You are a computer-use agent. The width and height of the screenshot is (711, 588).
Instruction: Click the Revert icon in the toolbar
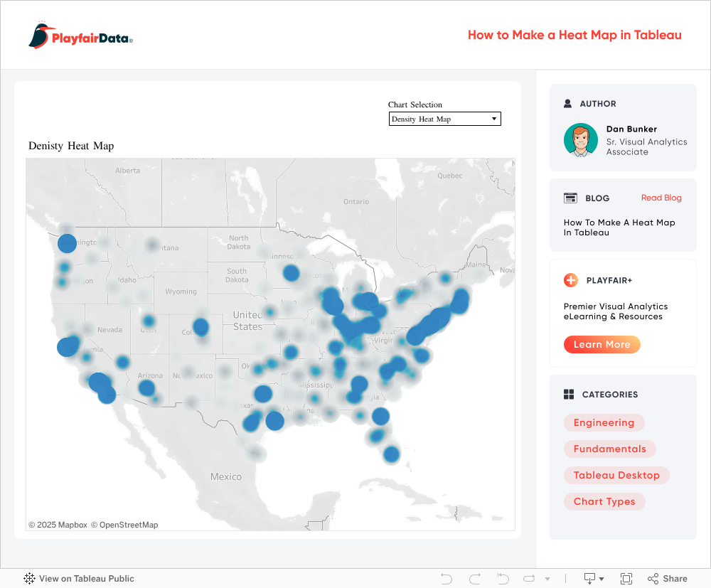click(503, 579)
